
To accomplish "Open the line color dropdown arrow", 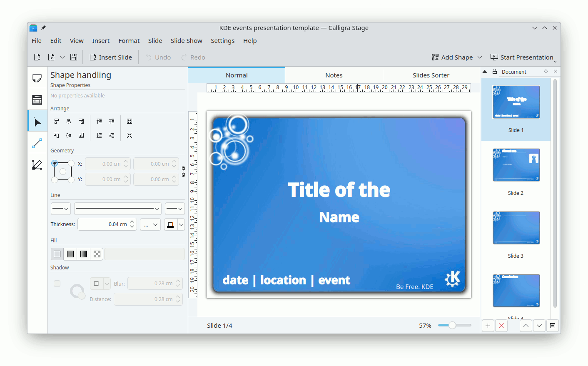I will pyautogui.click(x=181, y=225).
